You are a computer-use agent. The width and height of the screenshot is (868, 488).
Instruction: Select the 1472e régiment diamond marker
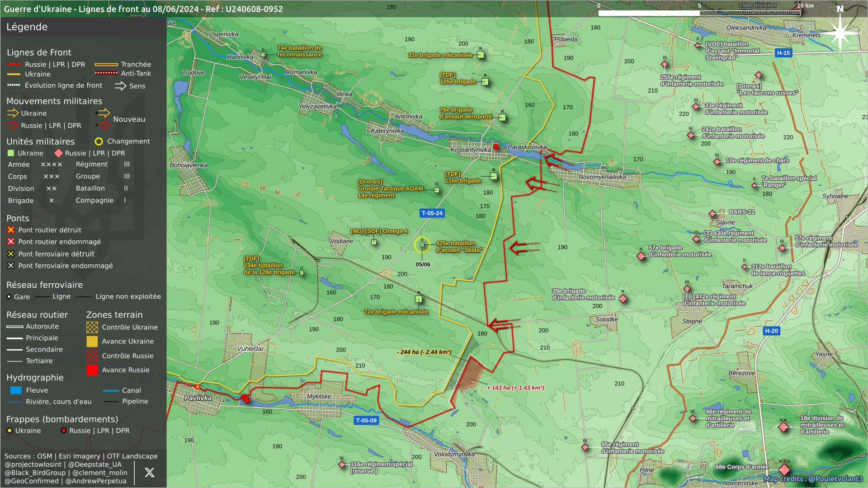click(x=687, y=289)
